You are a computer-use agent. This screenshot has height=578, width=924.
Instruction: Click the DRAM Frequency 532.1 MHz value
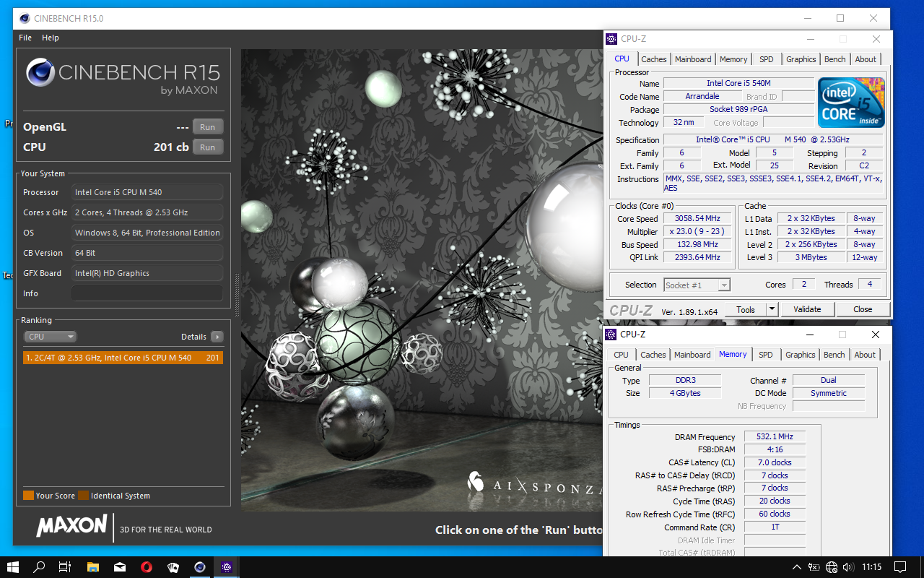coord(774,436)
